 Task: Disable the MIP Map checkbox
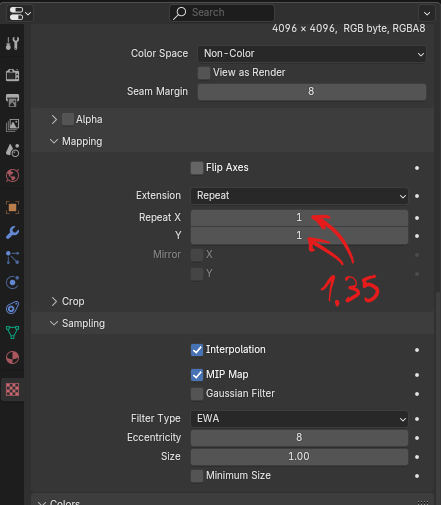[197, 375]
